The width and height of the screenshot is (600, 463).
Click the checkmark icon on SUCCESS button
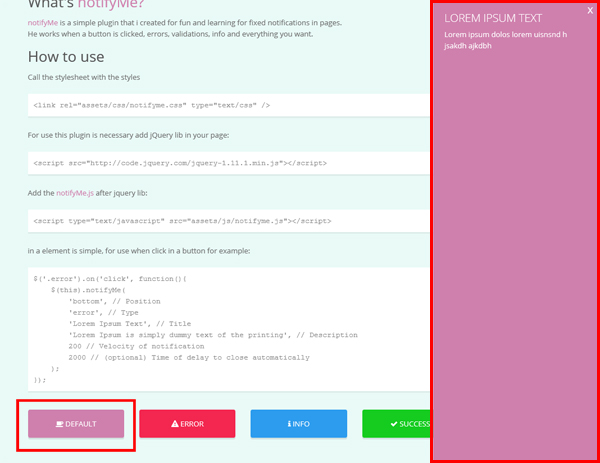(x=394, y=424)
